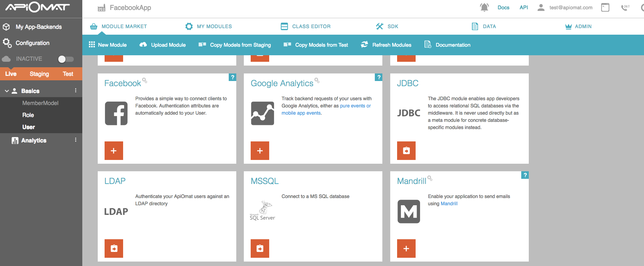Click the FacebookApp factory icon

tap(102, 8)
